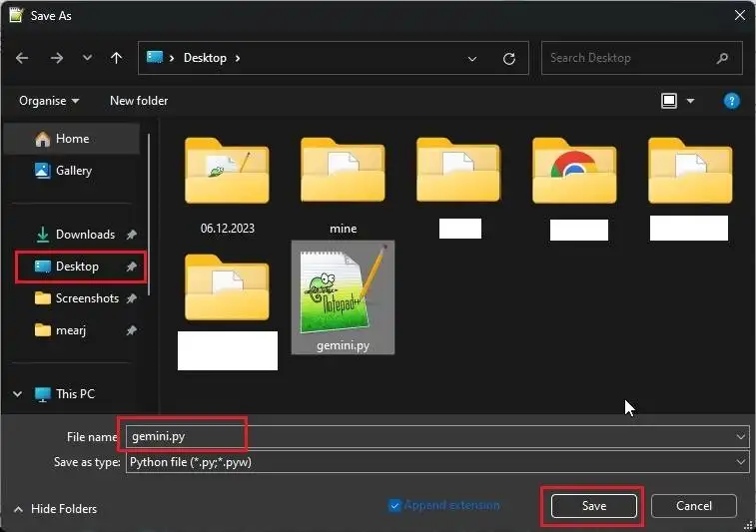Click the search magnifier icon
This screenshot has height=532, width=756.
tap(722, 58)
